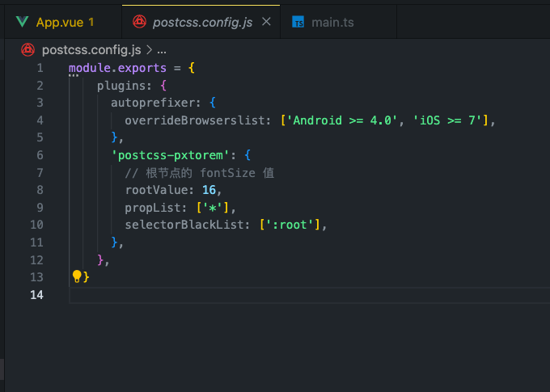550x392 pixels.
Task: Click line number 1 in the gutter
Action: [x=40, y=68]
